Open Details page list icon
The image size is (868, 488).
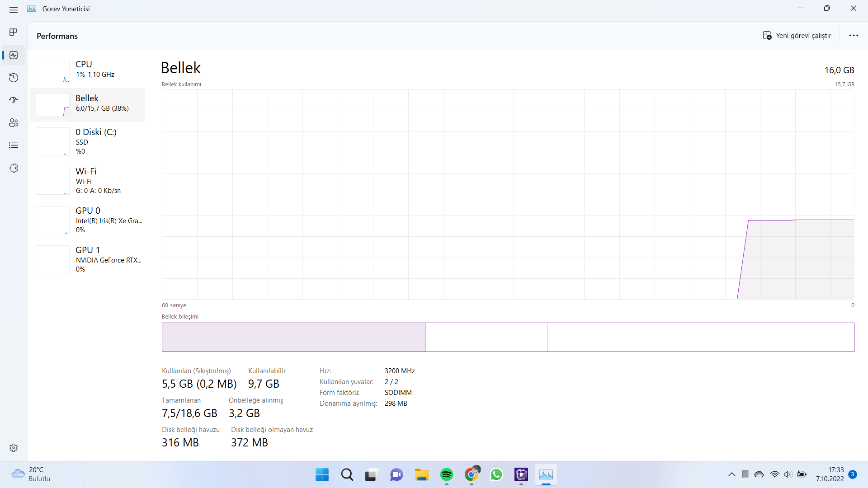[x=14, y=145]
